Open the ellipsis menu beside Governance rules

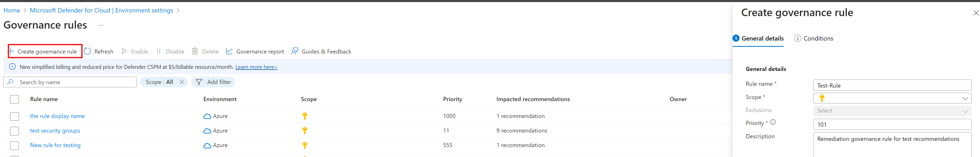click(x=101, y=25)
